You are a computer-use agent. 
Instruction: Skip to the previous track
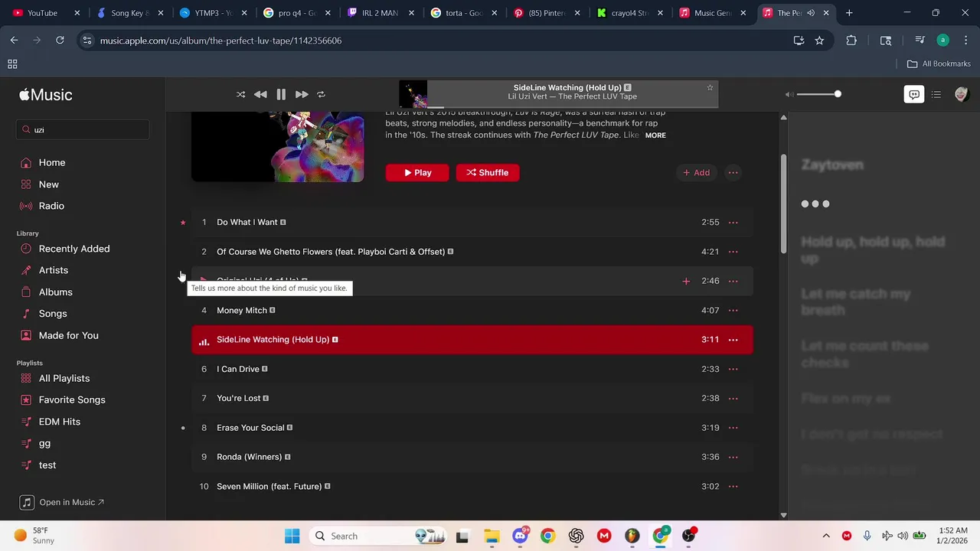260,94
